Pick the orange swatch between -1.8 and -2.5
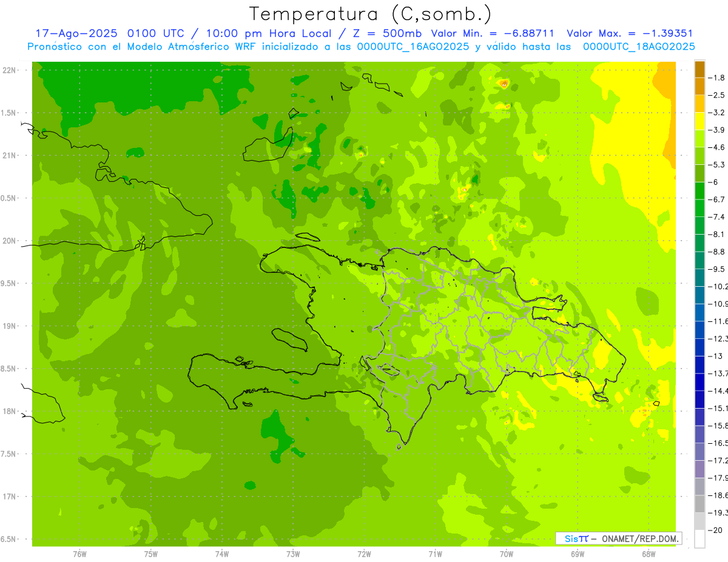Image resolution: width=728 pixels, height=562 pixels. click(699, 86)
